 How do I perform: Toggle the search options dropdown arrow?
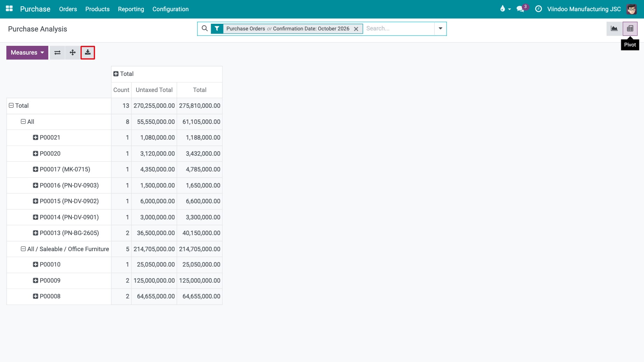(x=440, y=28)
